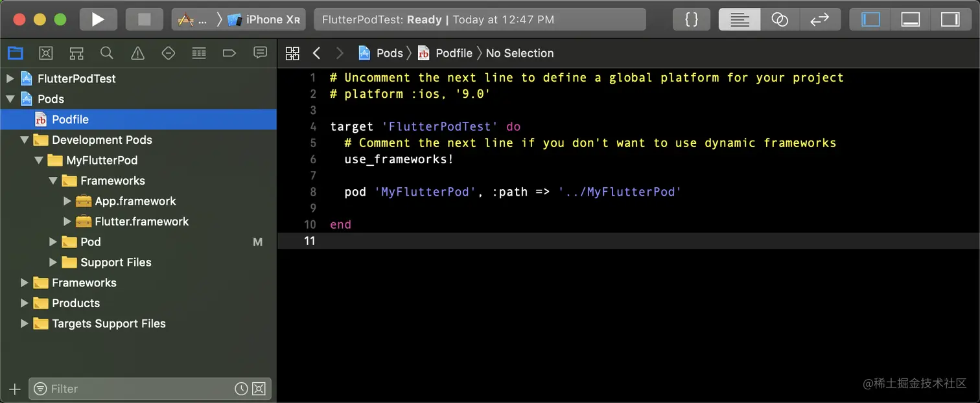This screenshot has height=403, width=980.
Task: Switch to the Assistant editor
Action: [x=780, y=19]
